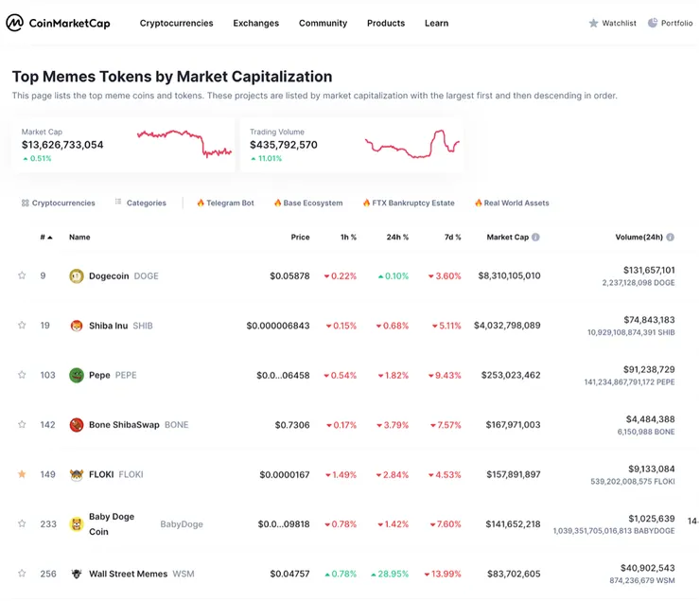The height and width of the screenshot is (602, 700).
Task: Star Dogecoin to add to watchlist
Action: click(x=22, y=276)
